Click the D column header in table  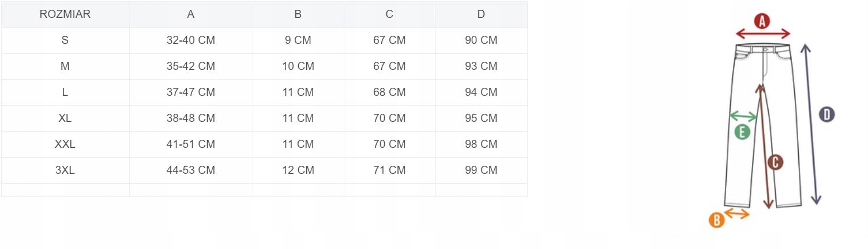[x=481, y=14]
